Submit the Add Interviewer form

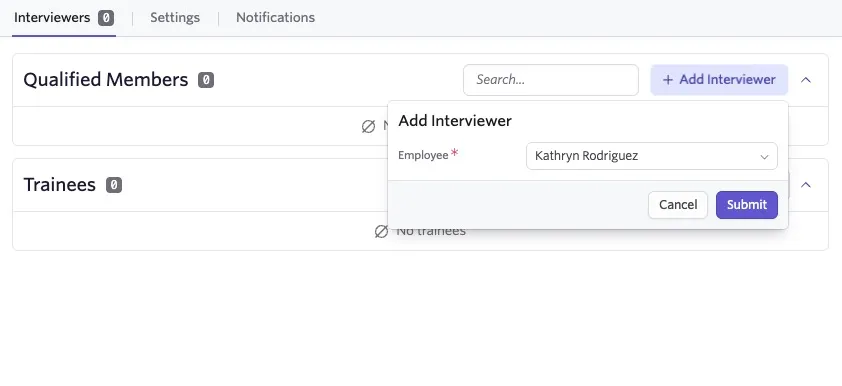coord(746,205)
